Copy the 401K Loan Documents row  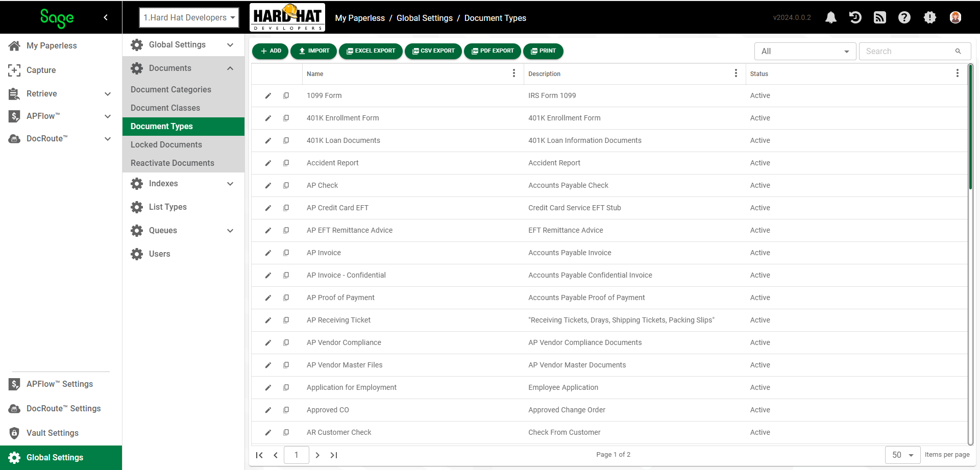point(286,141)
